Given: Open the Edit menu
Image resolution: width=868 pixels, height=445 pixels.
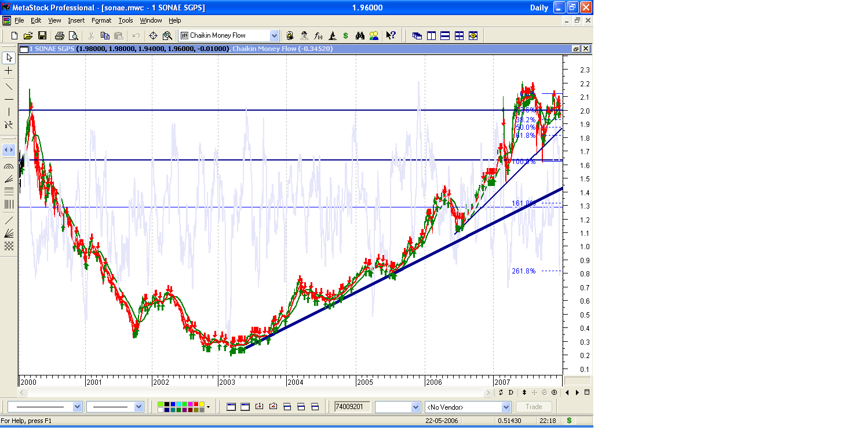Looking at the screenshot, I should 36,20.
